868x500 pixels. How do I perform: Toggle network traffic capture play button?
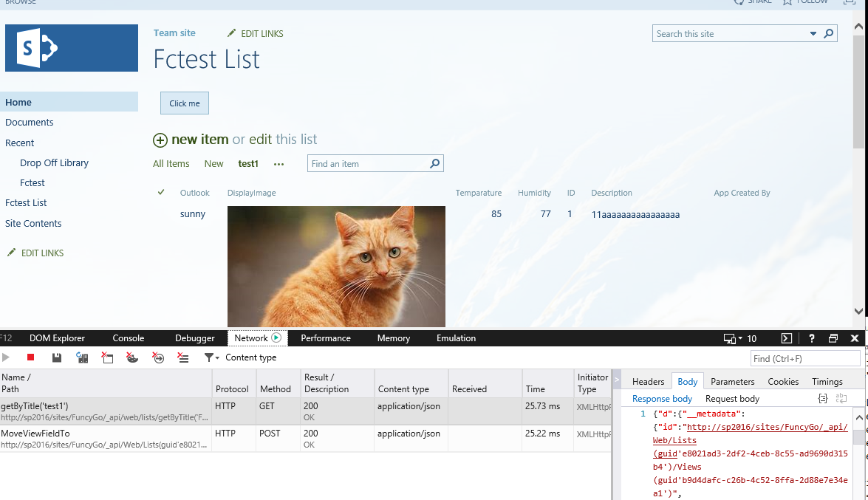pyautogui.click(x=6, y=357)
